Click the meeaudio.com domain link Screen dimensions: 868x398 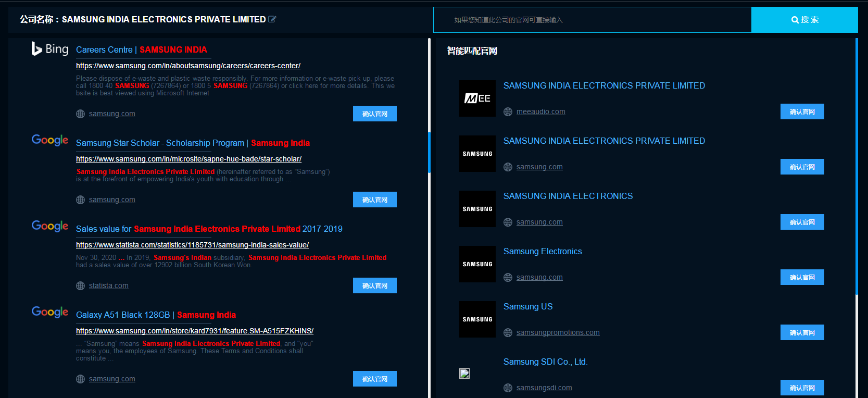click(x=541, y=111)
